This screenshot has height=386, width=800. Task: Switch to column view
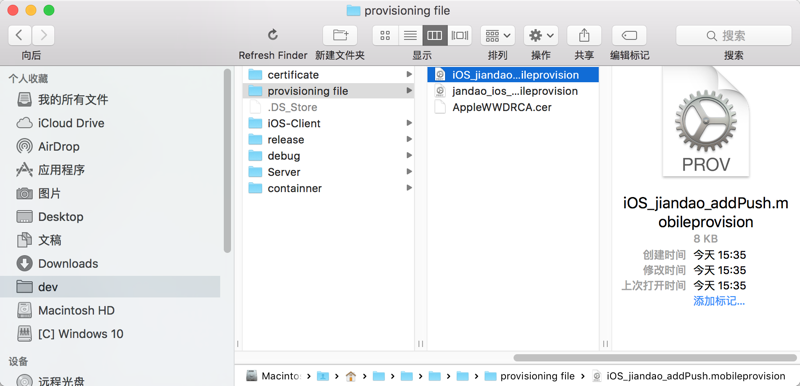point(435,35)
